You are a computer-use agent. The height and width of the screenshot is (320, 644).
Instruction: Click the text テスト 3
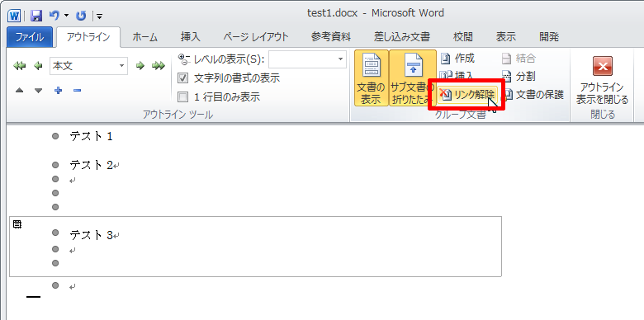coord(91,235)
